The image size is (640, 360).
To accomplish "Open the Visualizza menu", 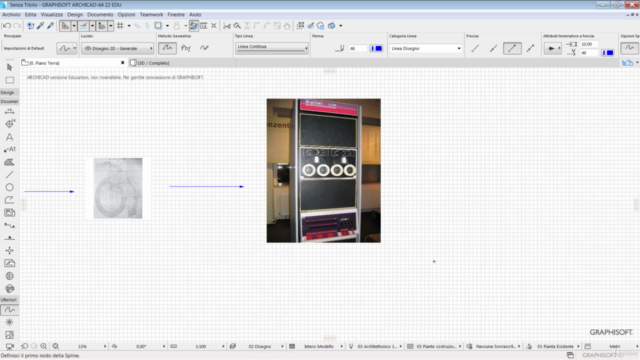I will 51,14.
